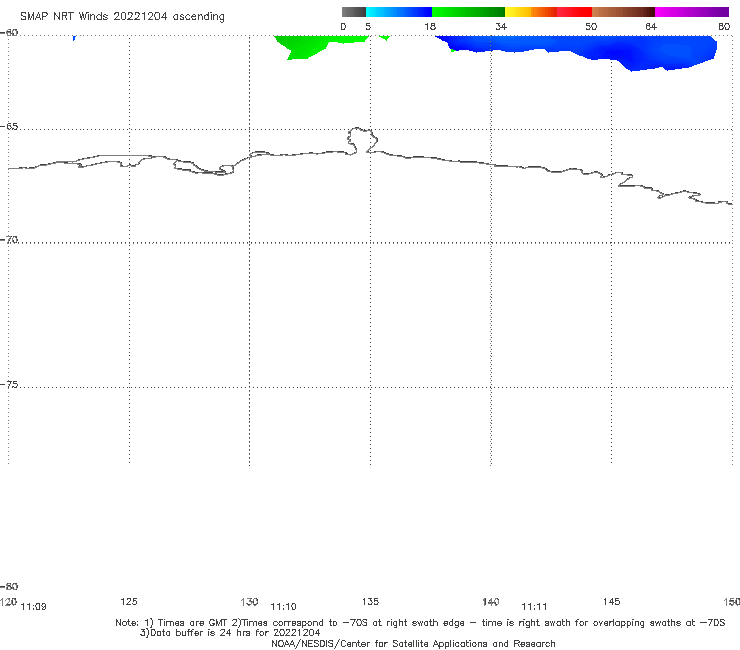Select the yellow-orange segment of the color bar
740x650 pixels.
tap(531, 12)
